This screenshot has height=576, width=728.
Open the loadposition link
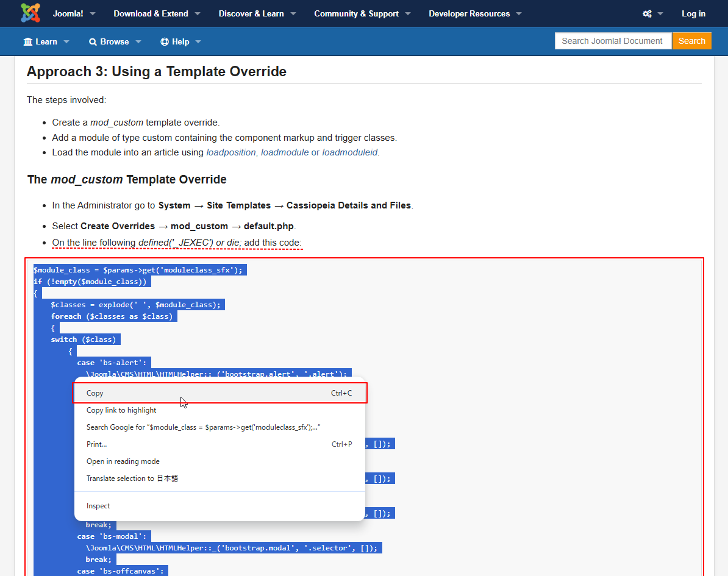(x=231, y=152)
